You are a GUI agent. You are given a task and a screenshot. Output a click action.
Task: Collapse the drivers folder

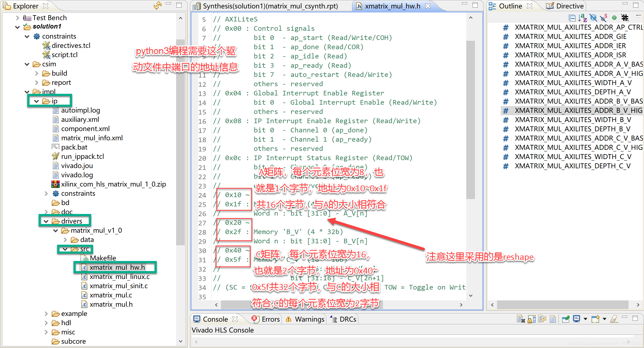(x=46, y=221)
